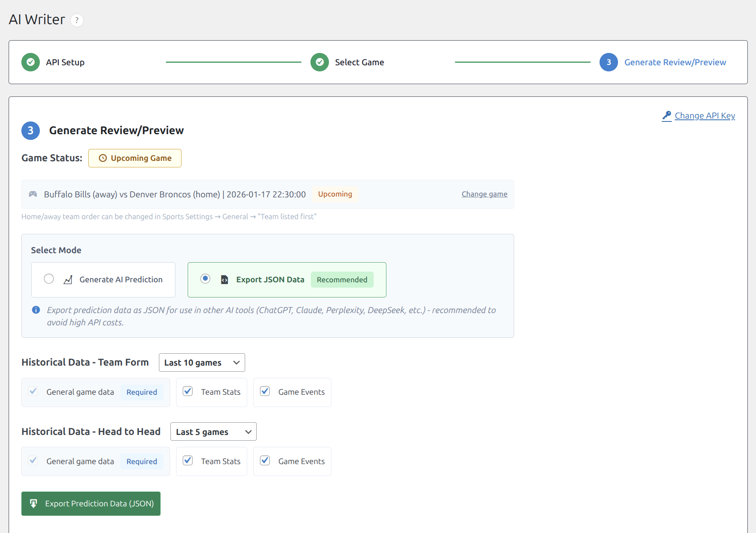The width and height of the screenshot is (756, 533).
Task: Click the step 3 circle in the progress bar
Action: pyautogui.click(x=609, y=62)
